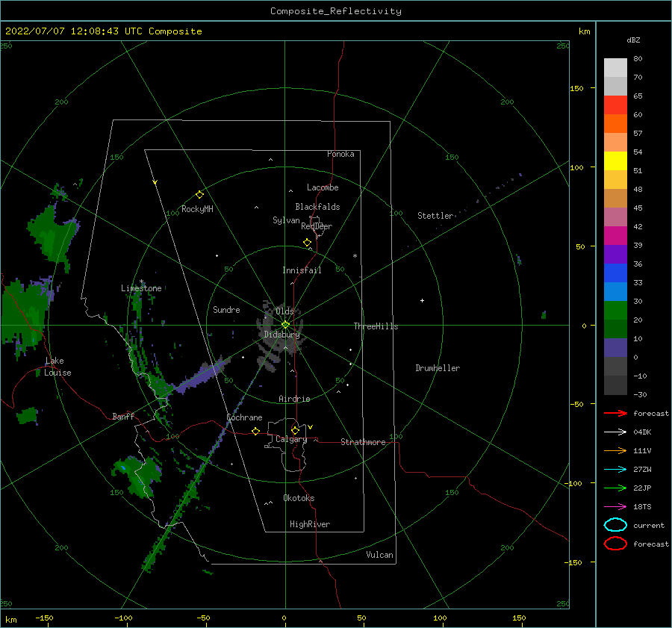Image resolution: width=672 pixels, height=628 pixels.
Task: Click the ThreeHills label
Action: point(376,326)
